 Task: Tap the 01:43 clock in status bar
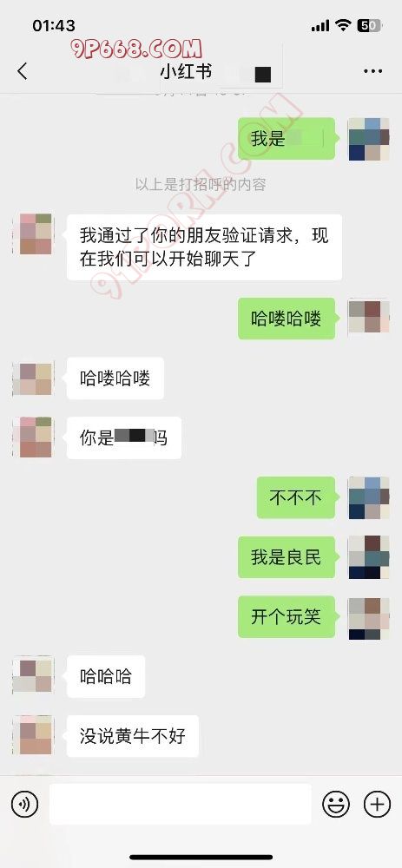click(54, 25)
